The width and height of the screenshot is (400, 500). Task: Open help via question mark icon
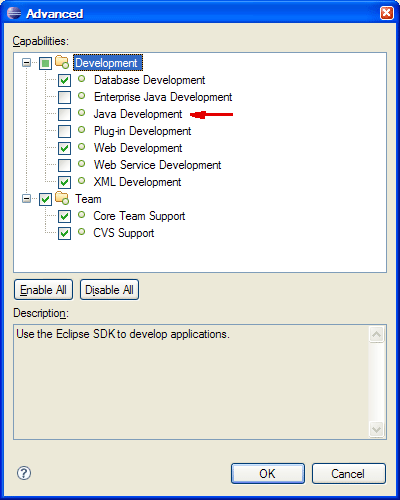[x=24, y=473]
